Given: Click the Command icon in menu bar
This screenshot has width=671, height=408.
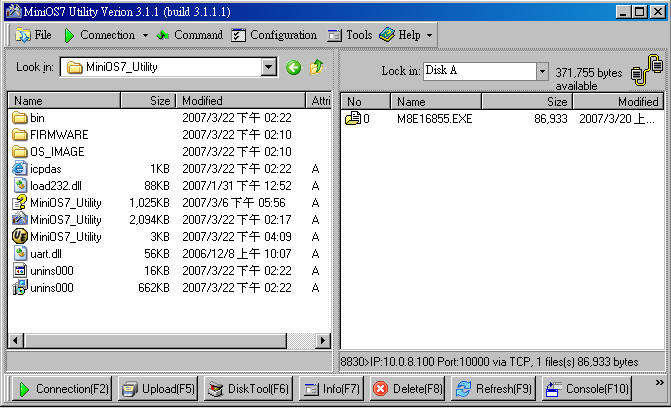Looking at the screenshot, I should [x=163, y=36].
